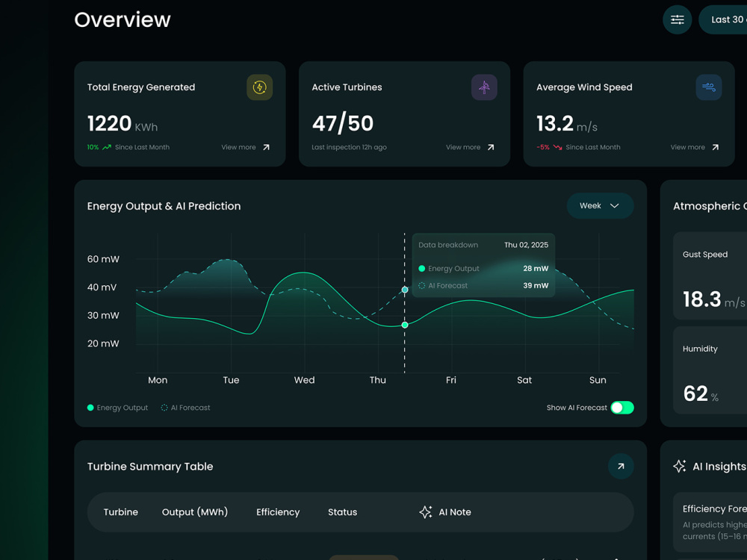Click the AI Insights sparkle icon

(x=680, y=466)
